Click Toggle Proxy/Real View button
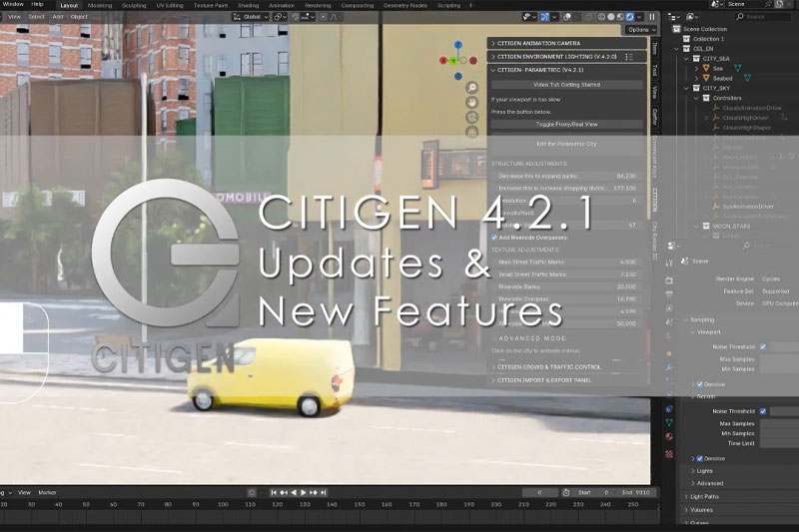Image resolution: width=799 pixels, height=532 pixels. [x=566, y=124]
